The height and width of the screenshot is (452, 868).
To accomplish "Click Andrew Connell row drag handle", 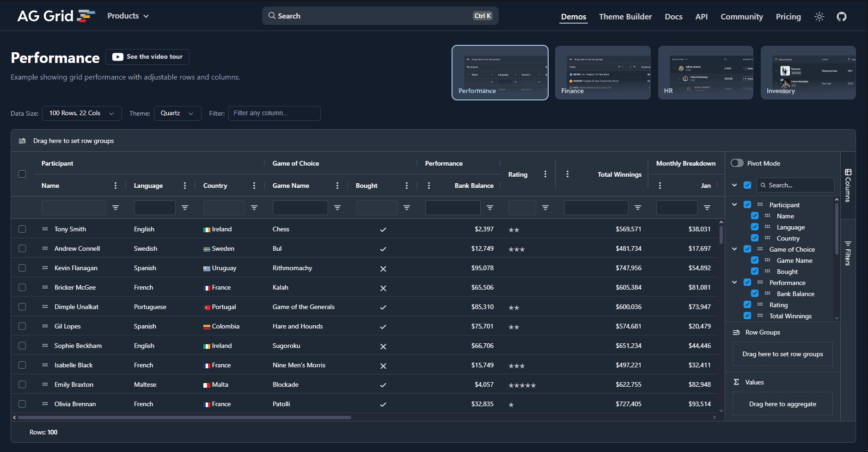I will click(45, 248).
